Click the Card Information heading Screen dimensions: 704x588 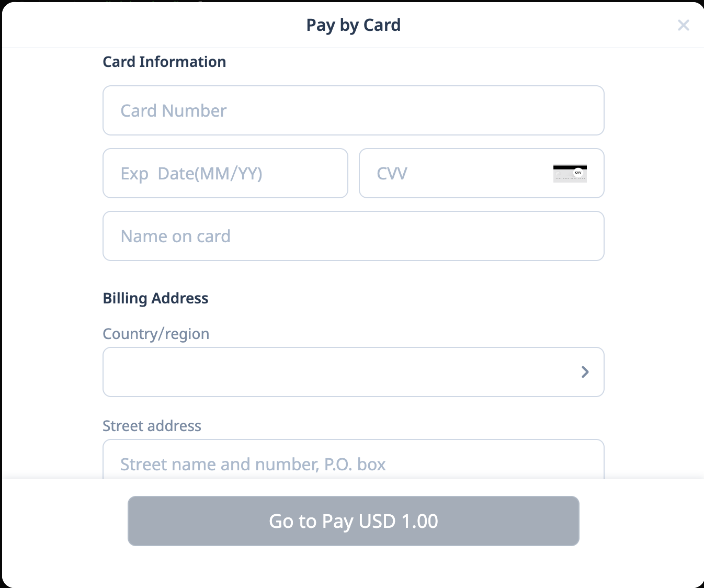(x=164, y=62)
